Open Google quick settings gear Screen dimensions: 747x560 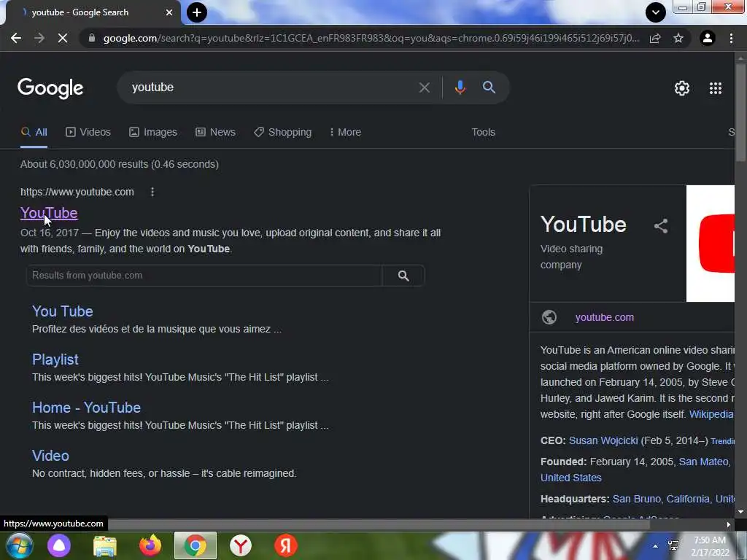(682, 88)
